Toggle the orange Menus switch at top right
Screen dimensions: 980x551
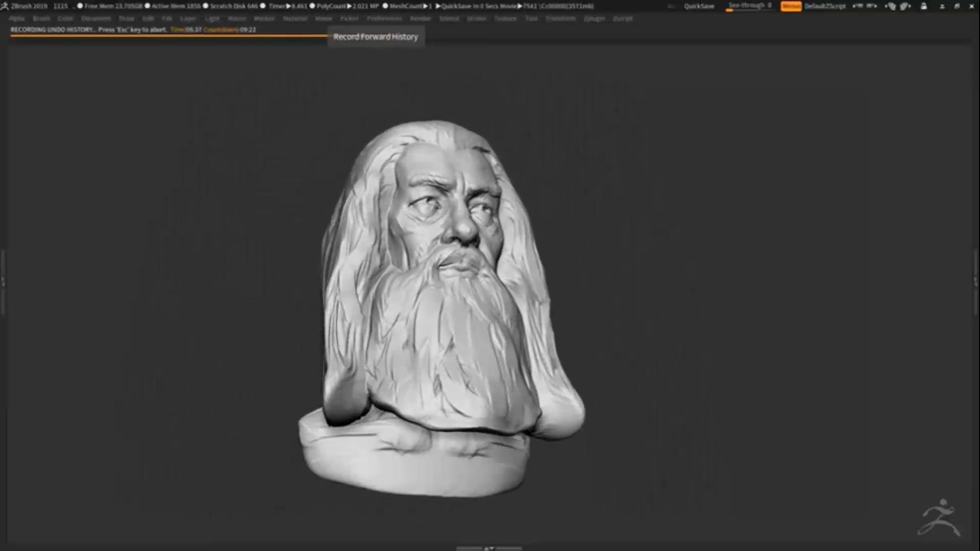click(791, 6)
